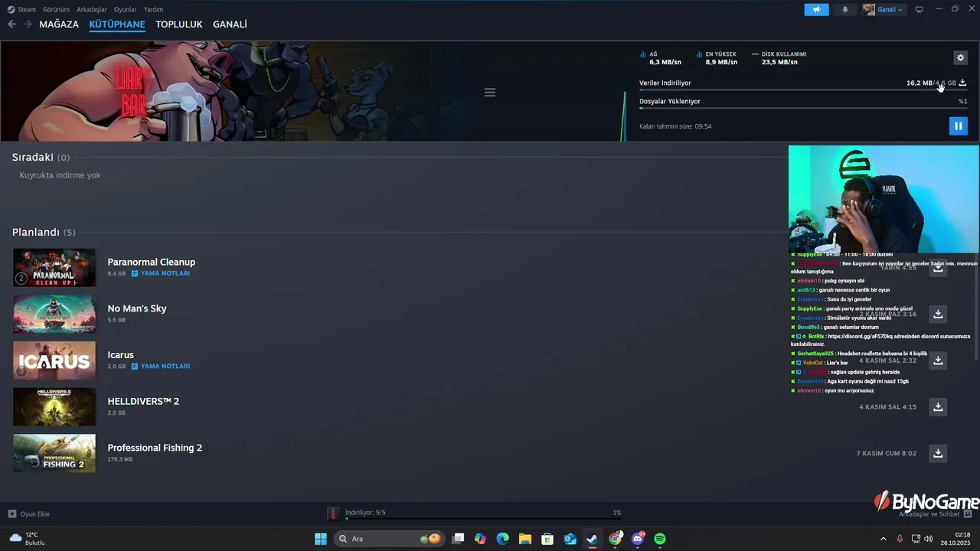Download Professional Fishing 2 update now

pos(938,453)
